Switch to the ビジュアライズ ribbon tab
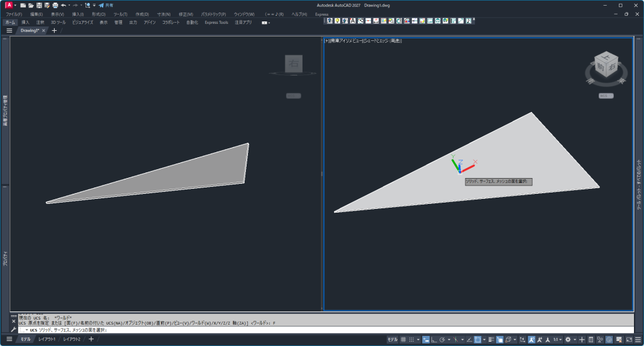The height and width of the screenshot is (346, 644). point(82,22)
